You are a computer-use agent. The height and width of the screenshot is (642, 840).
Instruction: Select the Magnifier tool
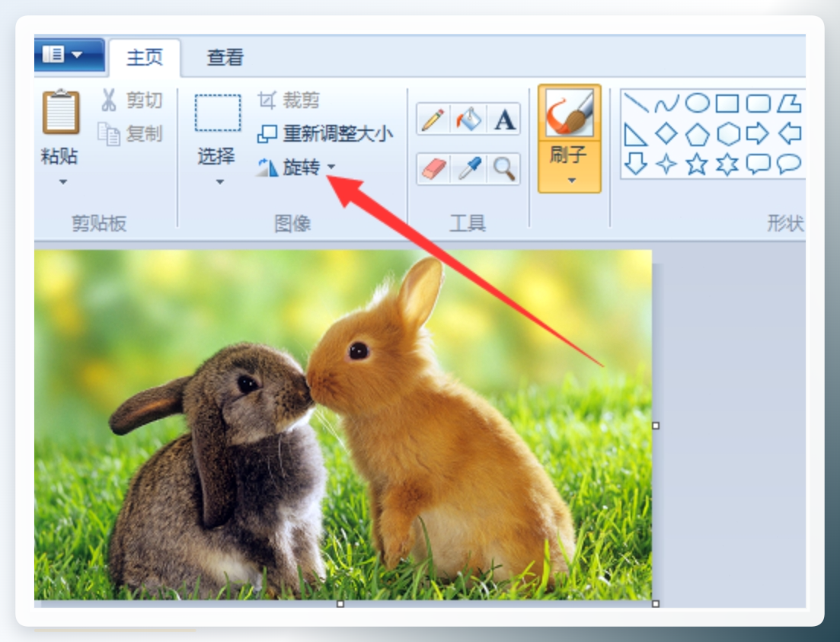coord(503,169)
